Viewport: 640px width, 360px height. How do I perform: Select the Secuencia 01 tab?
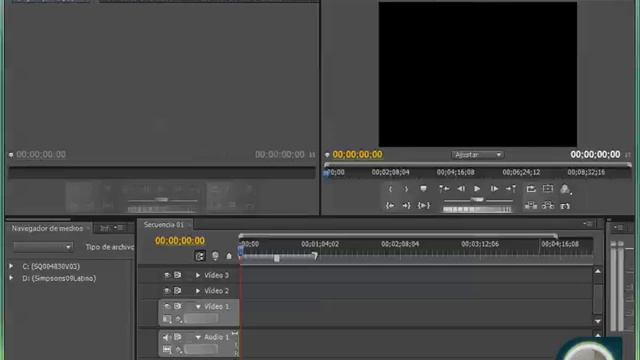coord(164,225)
